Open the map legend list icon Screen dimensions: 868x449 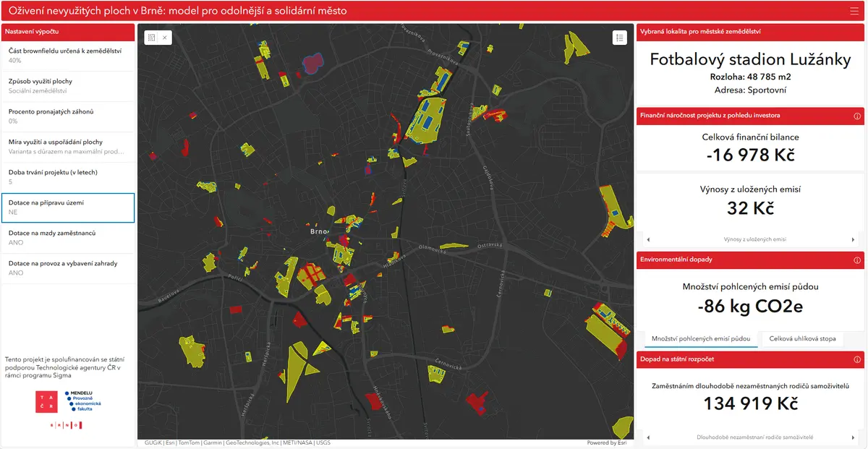620,38
